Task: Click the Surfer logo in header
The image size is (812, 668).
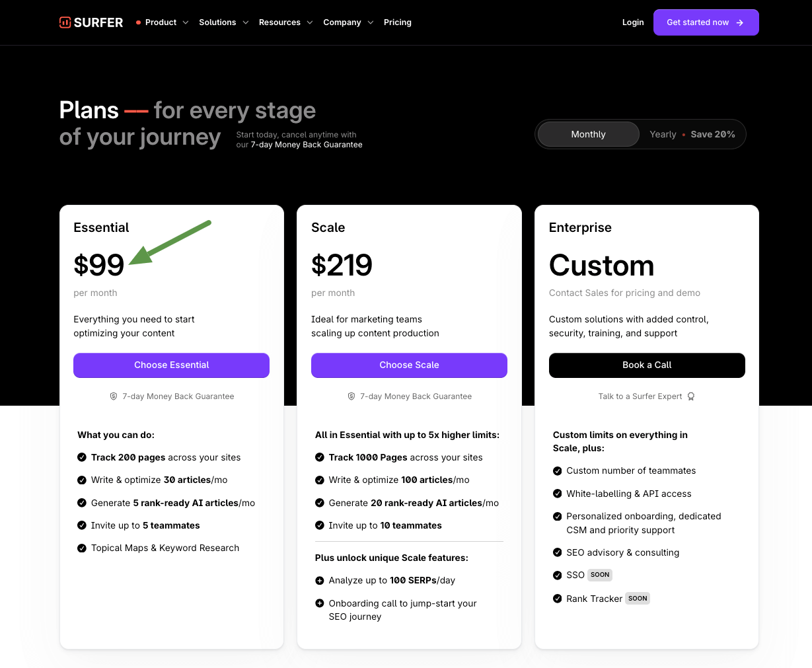Action: click(x=91, y=22)
